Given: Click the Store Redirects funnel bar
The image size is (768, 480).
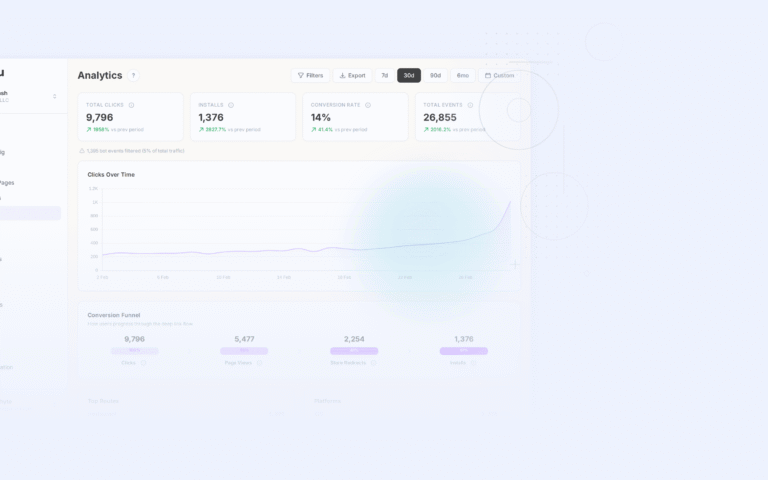Looking at the screenshot, I should (354, 351).
